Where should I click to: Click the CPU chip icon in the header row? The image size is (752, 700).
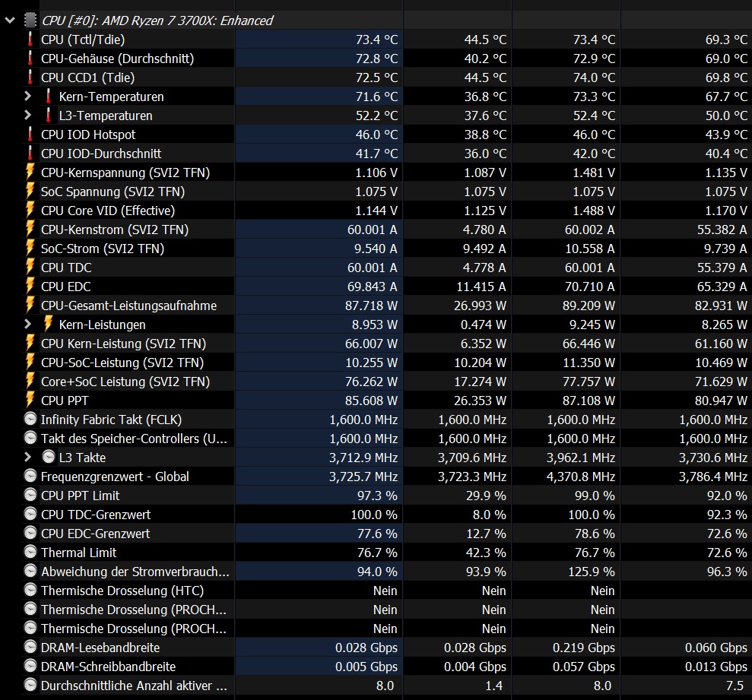(30, 21)
